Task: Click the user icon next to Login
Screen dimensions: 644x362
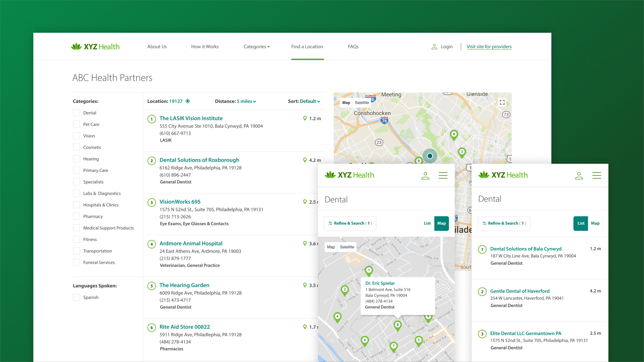Action: (434, 47)
